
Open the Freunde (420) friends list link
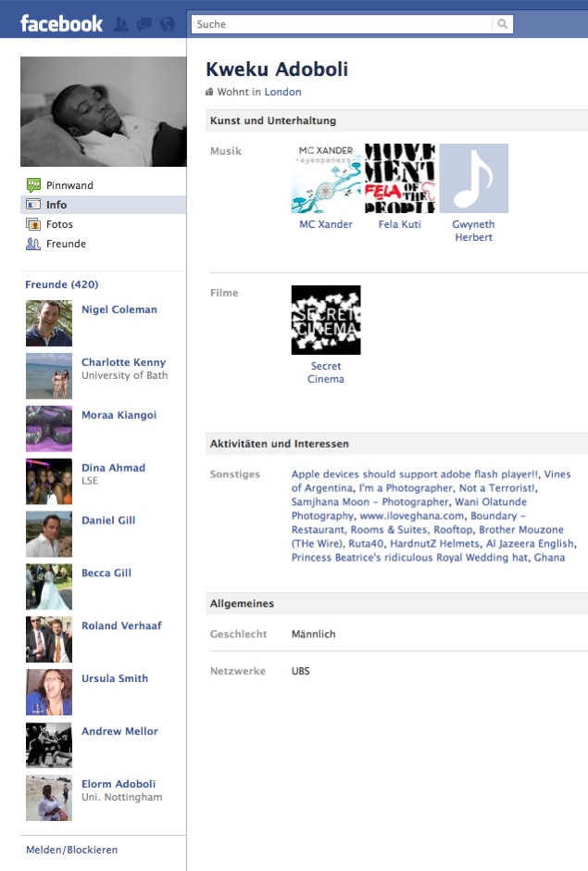click(62, 284)
